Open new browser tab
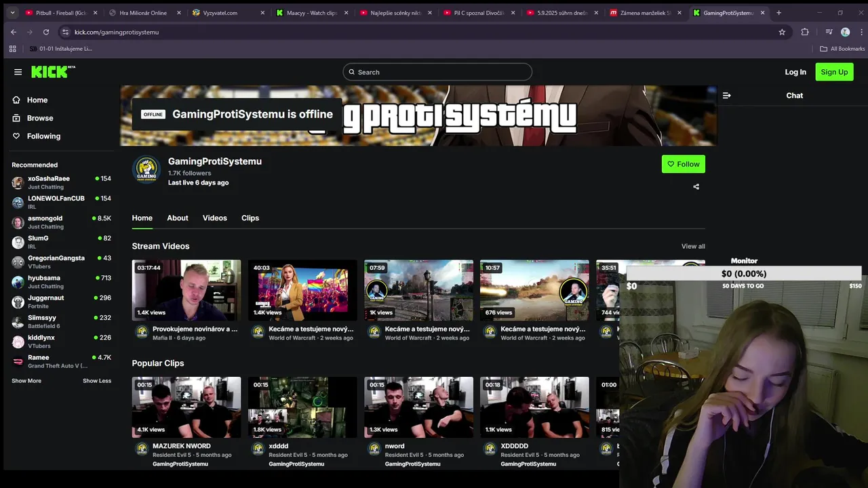Image resolution: width=868 pixels, height=488 pixels. [778, 12]
